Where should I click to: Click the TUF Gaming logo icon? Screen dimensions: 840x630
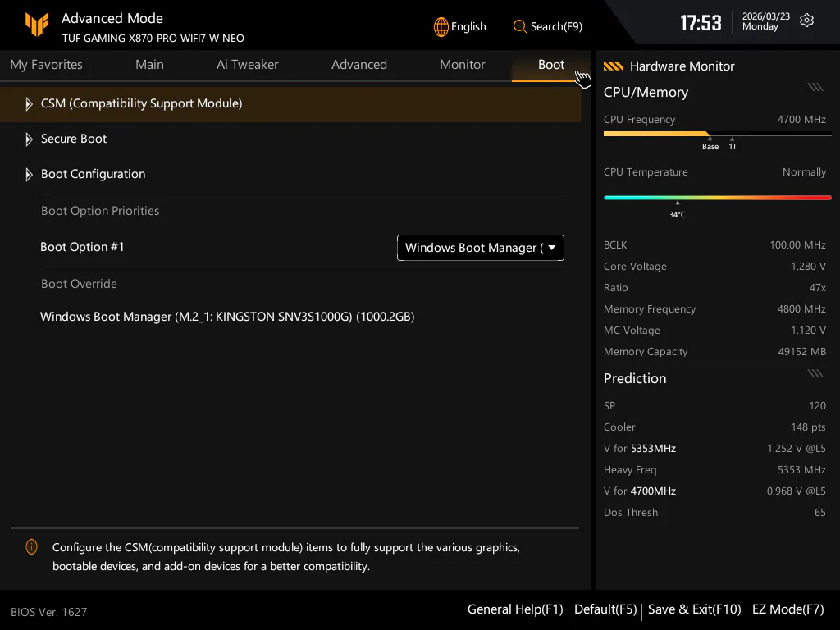pyautogui.click(x=37, y=24)
